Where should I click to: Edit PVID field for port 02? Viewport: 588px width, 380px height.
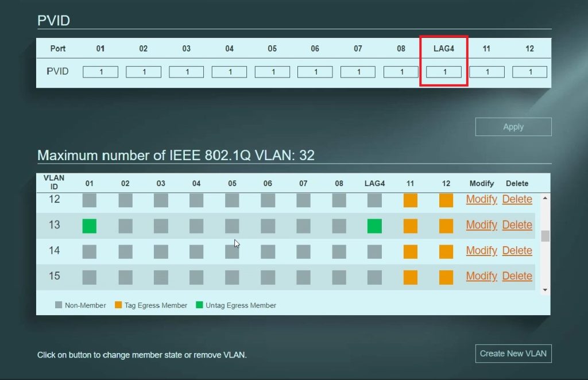coord(143,72)
